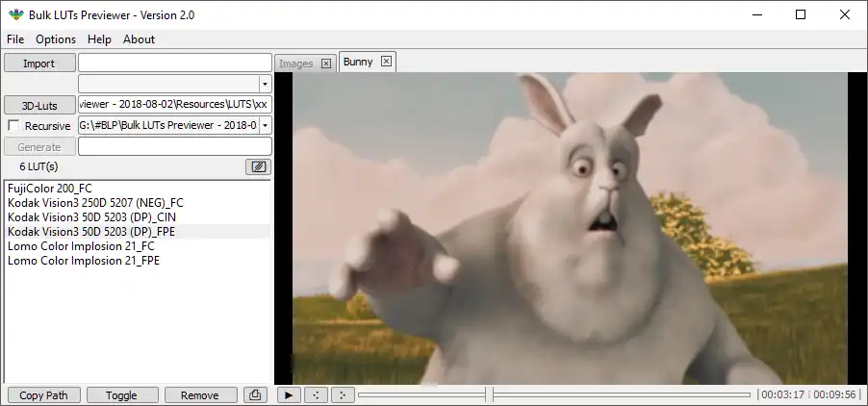868x406 pixels.
Task: Click the Import button
Action: coord(39,63)
